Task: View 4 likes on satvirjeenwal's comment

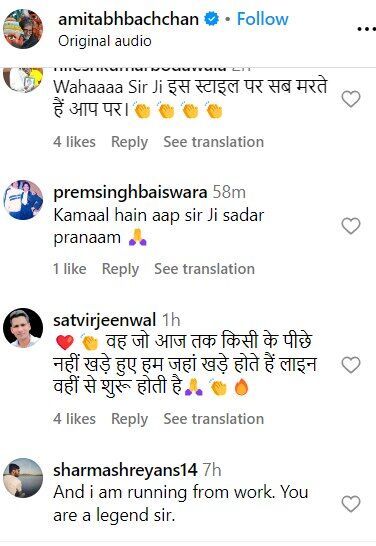Action: (75, 419)
